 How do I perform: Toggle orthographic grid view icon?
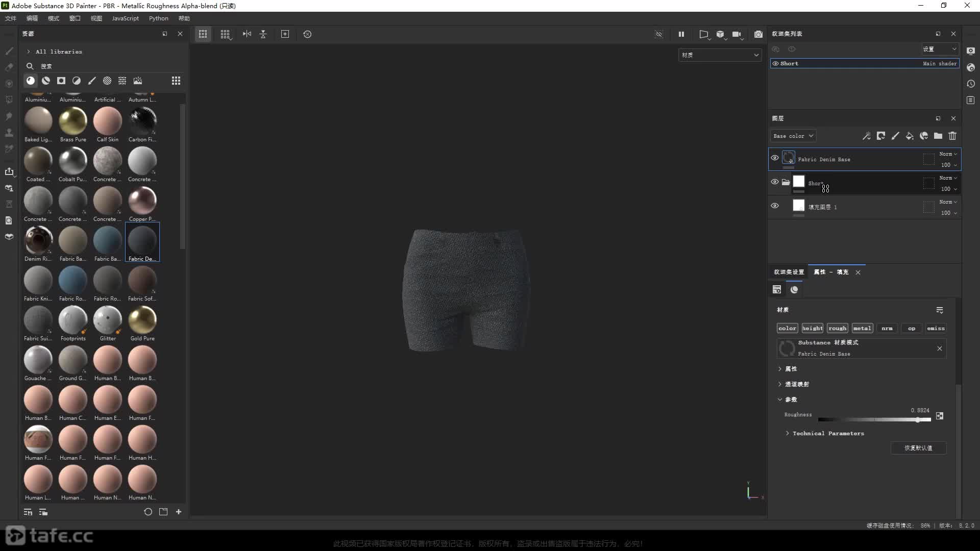tap(225, 34)
